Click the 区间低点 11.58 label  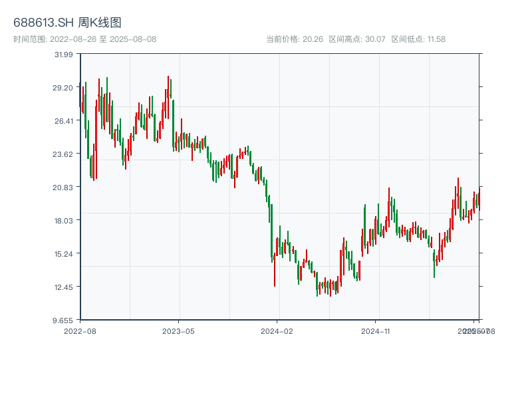point(418,39)
